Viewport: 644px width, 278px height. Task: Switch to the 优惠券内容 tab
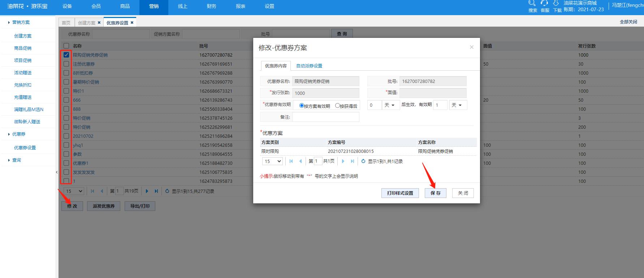pyautogui.click(x=276, y=66)
